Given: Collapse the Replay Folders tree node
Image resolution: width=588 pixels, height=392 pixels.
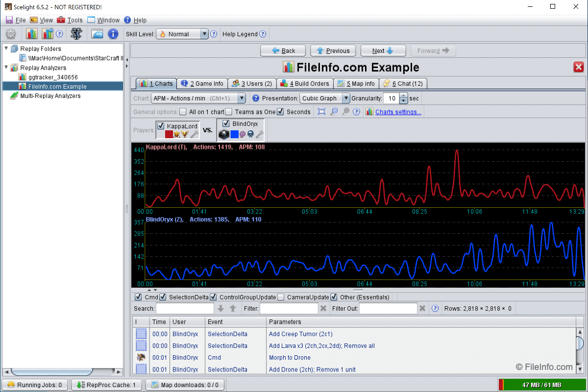Looking at the screenshot, I should click(6, 49).
